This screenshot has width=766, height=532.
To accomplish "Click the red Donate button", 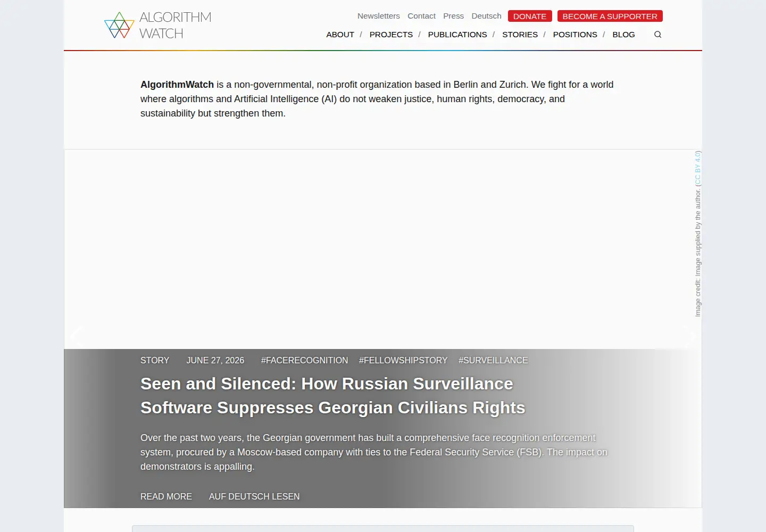I will pyautogui.click(x=530, y=16).
